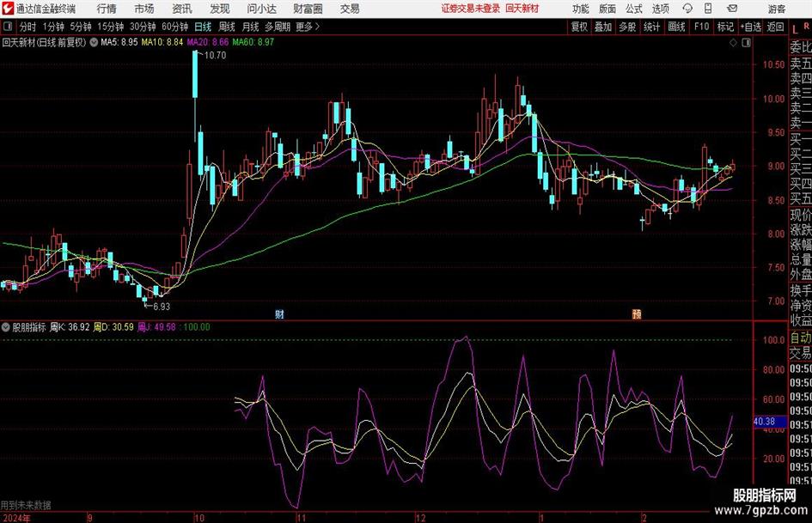Click the 多股 multi-stock button

point(627,27)
